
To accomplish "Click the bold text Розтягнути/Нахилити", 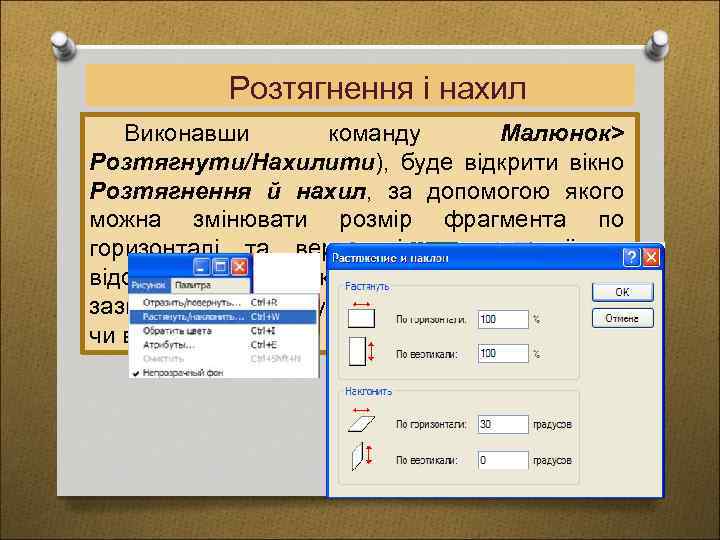I will [233, 162].
